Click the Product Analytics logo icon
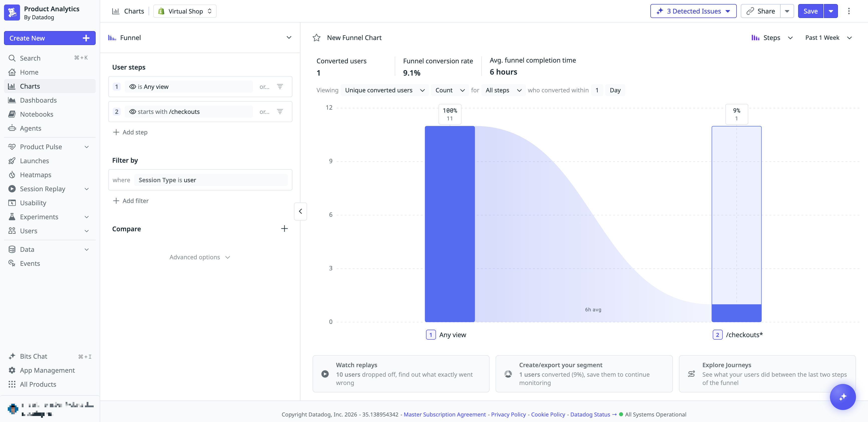This screenshot has height=422, width=868. [x=12, y=13]
